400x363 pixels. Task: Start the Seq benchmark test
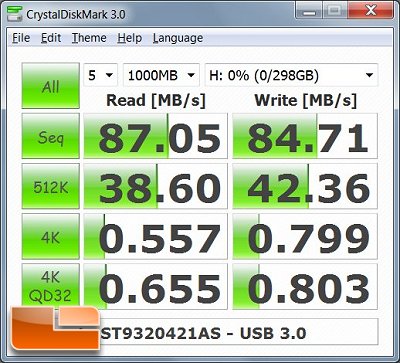(51, 136)
